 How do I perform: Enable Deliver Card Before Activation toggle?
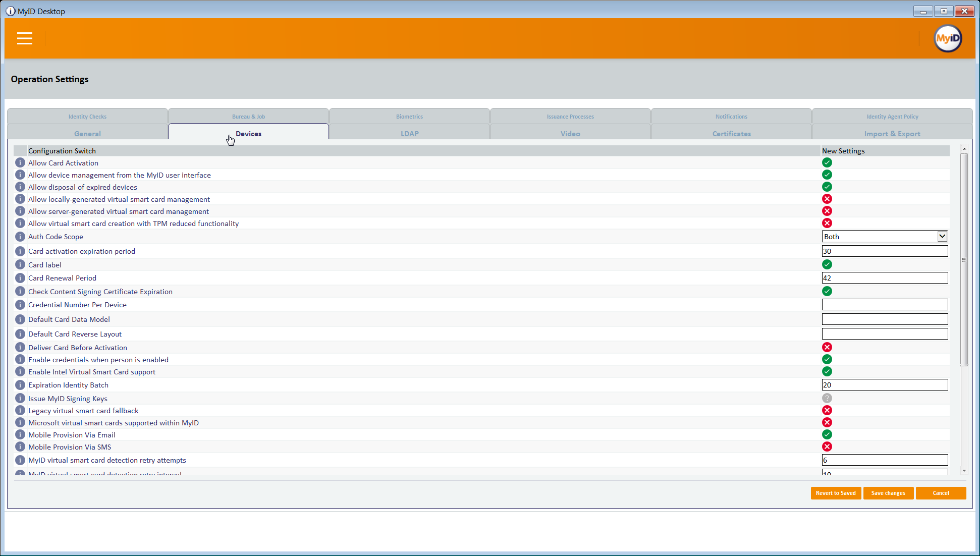[x=827, y=348]
